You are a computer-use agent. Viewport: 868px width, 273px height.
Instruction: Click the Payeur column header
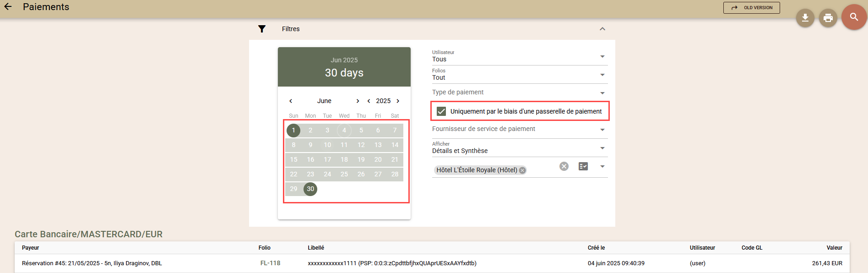point(30,248)
